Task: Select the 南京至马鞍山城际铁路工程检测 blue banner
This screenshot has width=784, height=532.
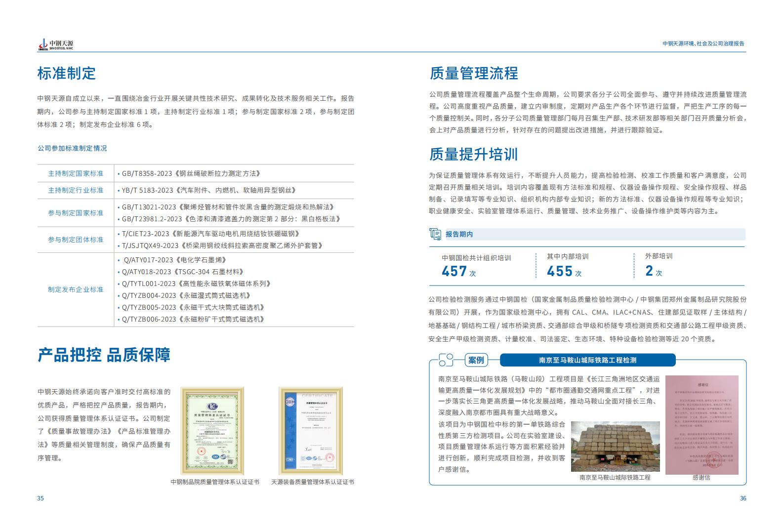Action: pos(587,360)
